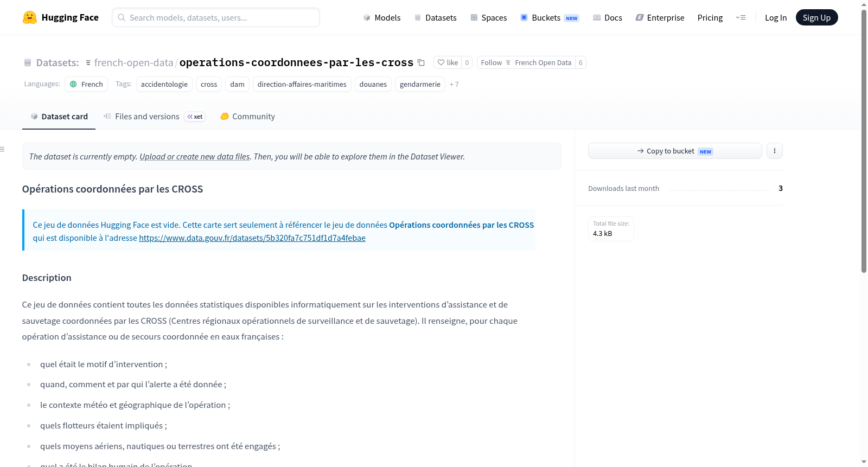Copy dataset name with clipboard icon
This screenshot has height=467, width=868.
pos(421,62)
